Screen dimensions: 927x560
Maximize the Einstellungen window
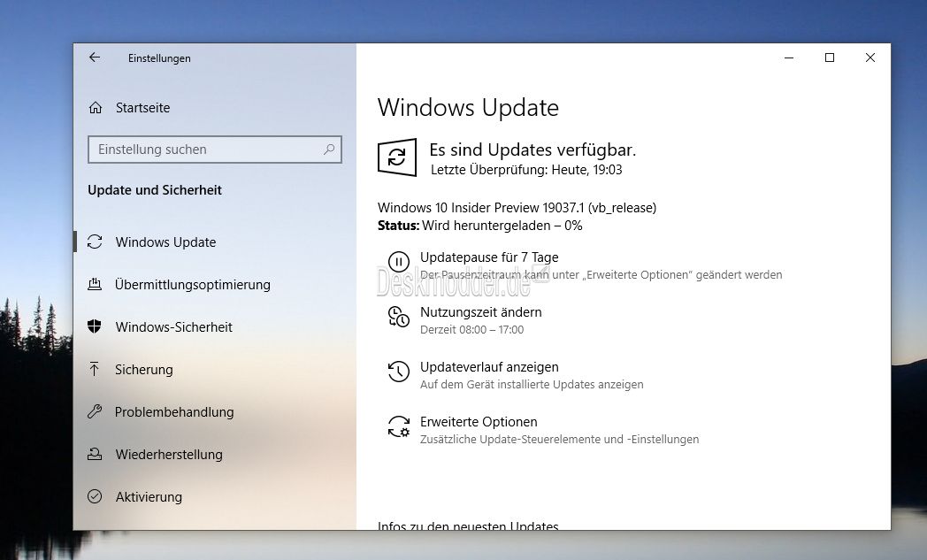[830, 58]
